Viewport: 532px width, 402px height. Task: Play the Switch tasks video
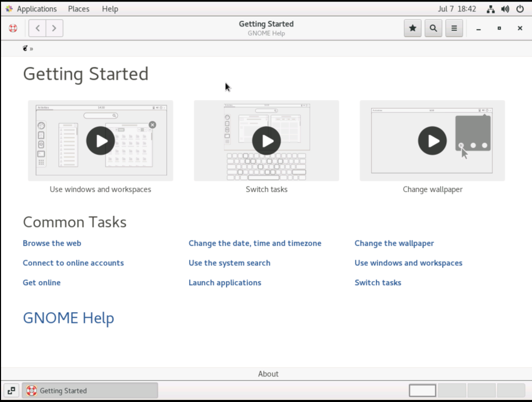[x=267, y=141]
